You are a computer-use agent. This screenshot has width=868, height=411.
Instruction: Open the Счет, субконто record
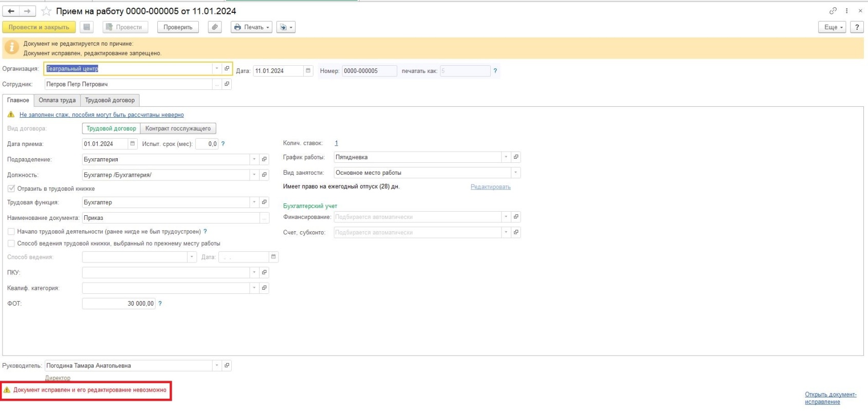[516, 232]
